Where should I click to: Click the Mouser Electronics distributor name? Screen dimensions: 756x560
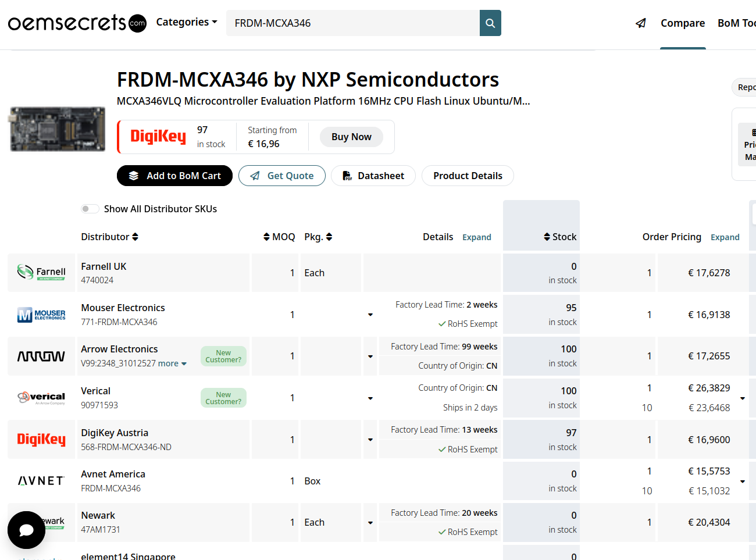point(123,308)
